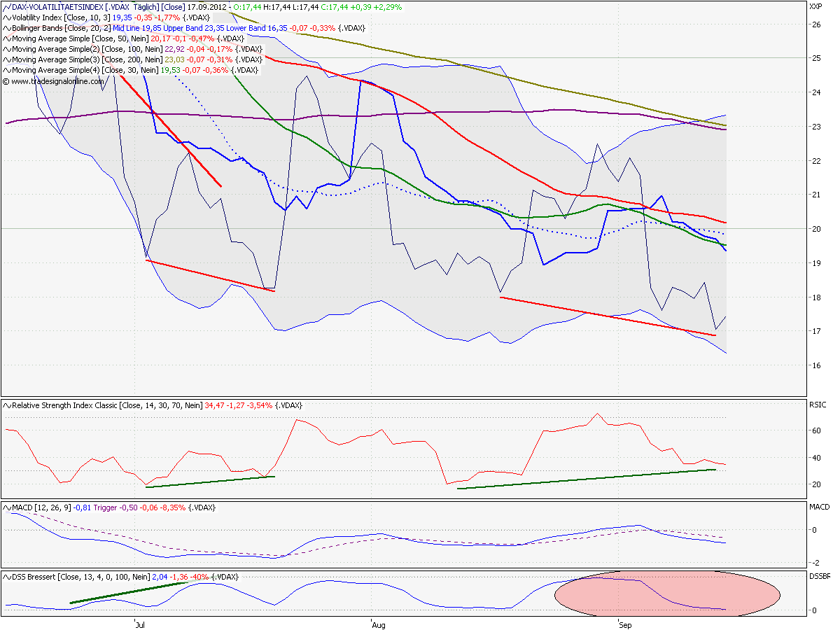
Task: Select the MACD subchart panel icon
Action: (x=7, y=505)
